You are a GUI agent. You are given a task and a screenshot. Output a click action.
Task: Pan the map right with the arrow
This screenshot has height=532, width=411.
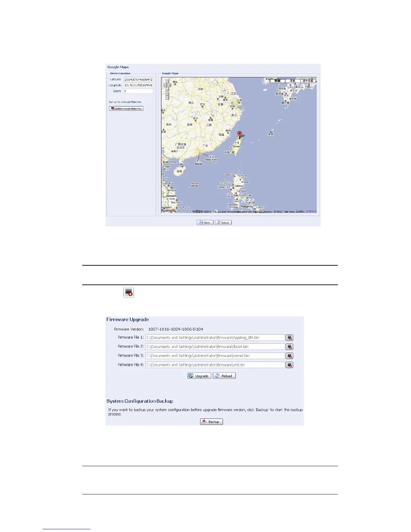pos(169,85)
